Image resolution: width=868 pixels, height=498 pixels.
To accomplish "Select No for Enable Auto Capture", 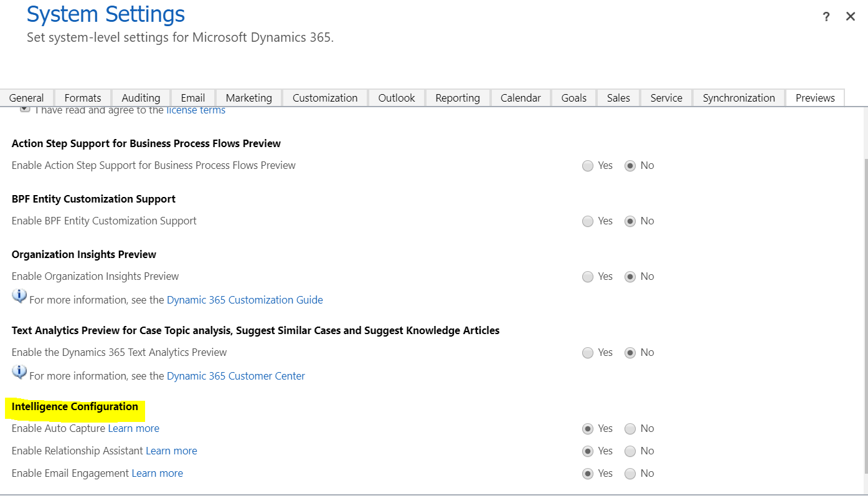I will click(x=630, y=429).
